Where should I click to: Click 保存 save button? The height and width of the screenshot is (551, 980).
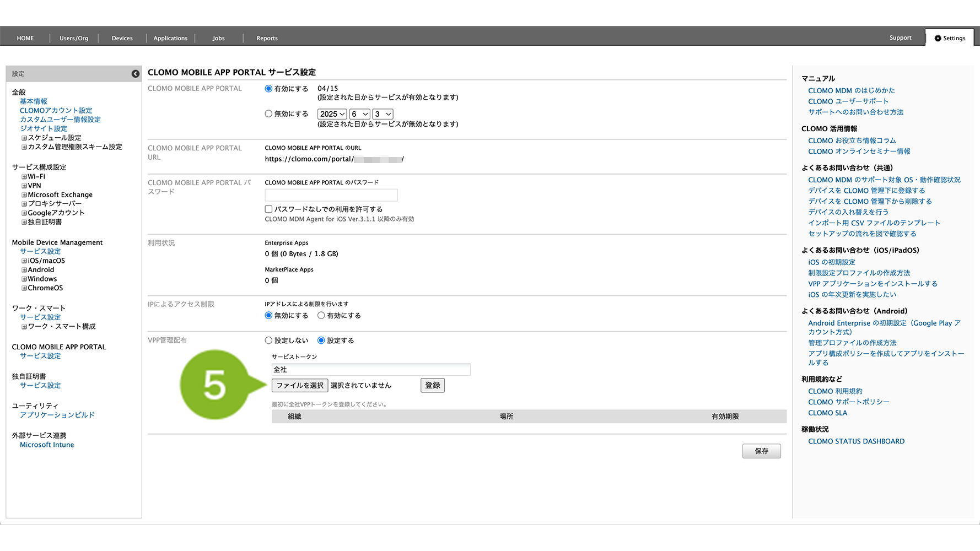(761, 451)
